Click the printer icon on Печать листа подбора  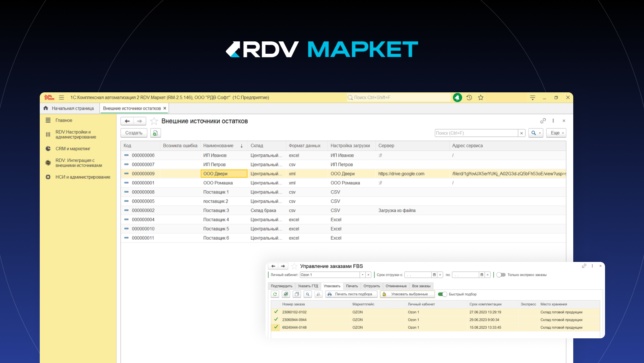click(329, 294)
